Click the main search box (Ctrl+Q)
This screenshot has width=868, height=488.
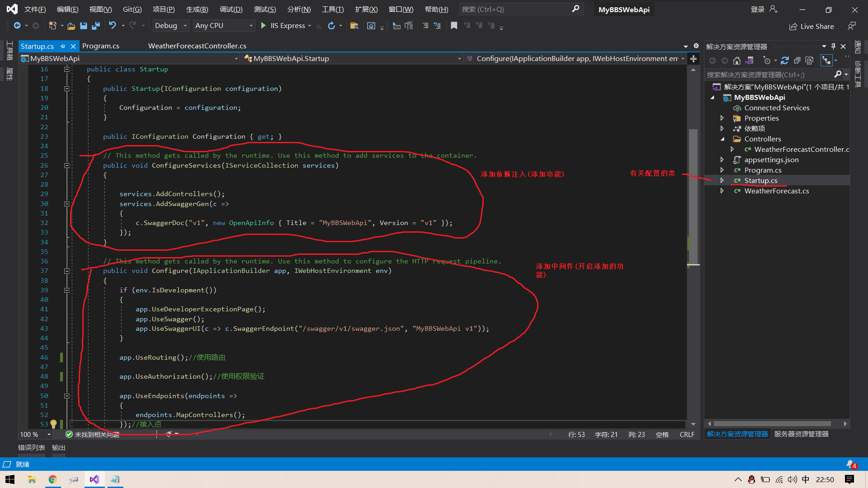521,9
